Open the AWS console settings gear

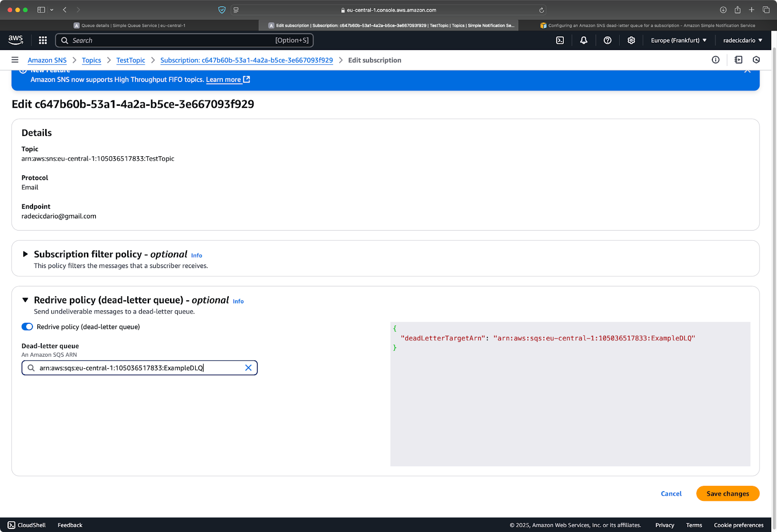631,40
